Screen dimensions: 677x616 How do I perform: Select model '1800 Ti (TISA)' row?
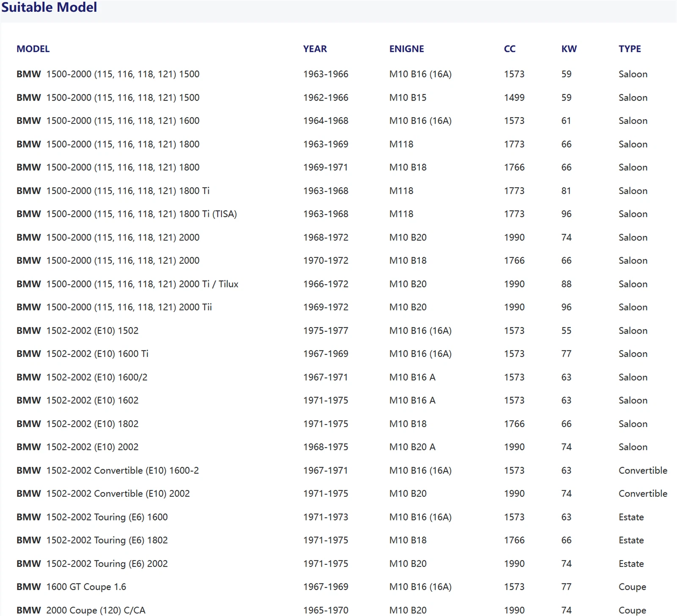point(127,214)
